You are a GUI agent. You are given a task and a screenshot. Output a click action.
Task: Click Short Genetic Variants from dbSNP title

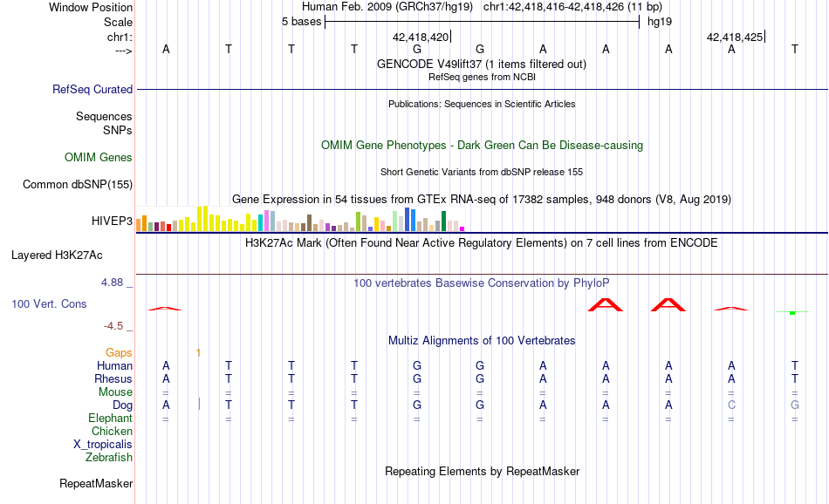coord(482,173)
